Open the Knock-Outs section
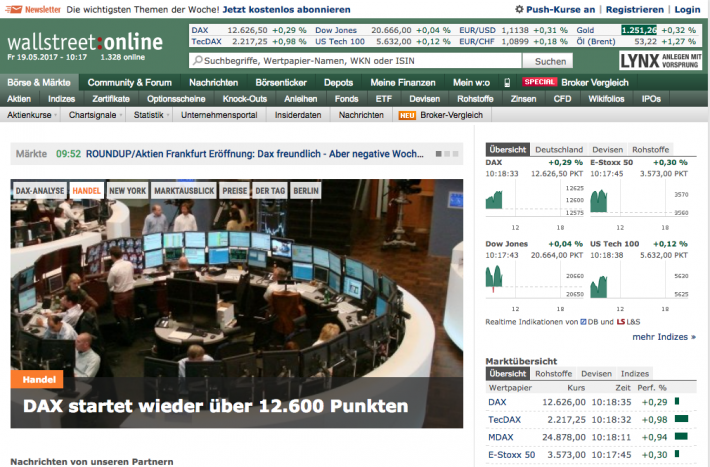The height and width of the screenshot is (467, 710). 245,99
